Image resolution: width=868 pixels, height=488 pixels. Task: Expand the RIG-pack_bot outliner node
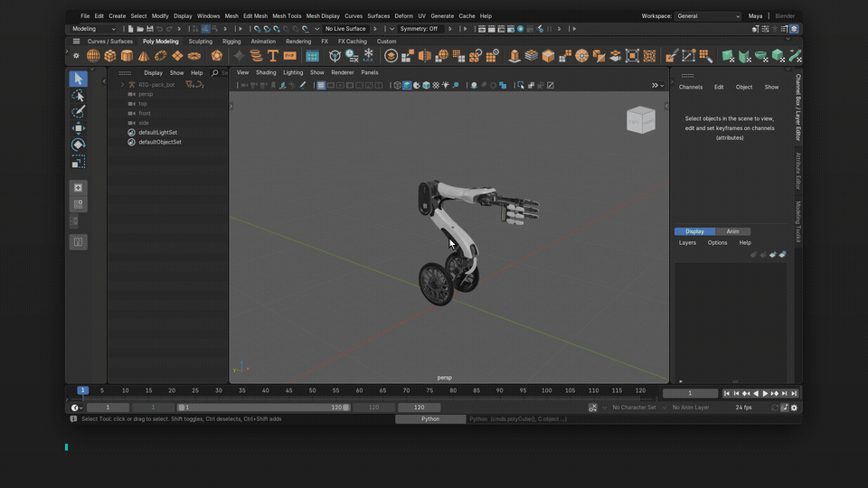(x=122, y=85)
